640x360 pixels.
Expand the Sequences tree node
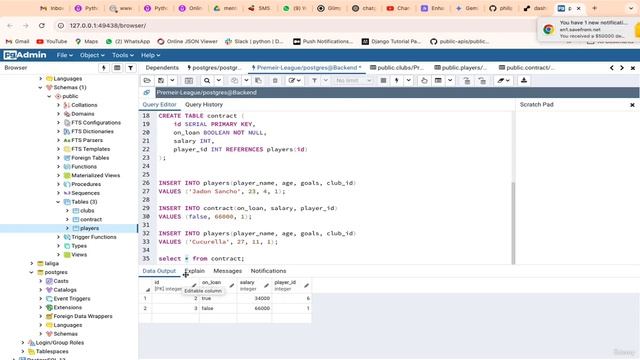coord(58,193)
